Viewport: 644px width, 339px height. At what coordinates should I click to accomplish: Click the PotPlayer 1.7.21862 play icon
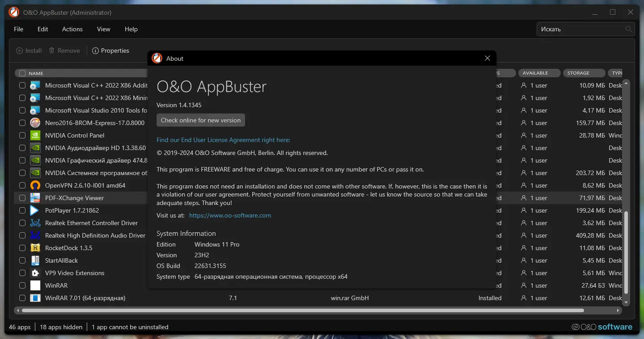pyautogui.click(x=35, y=210)
